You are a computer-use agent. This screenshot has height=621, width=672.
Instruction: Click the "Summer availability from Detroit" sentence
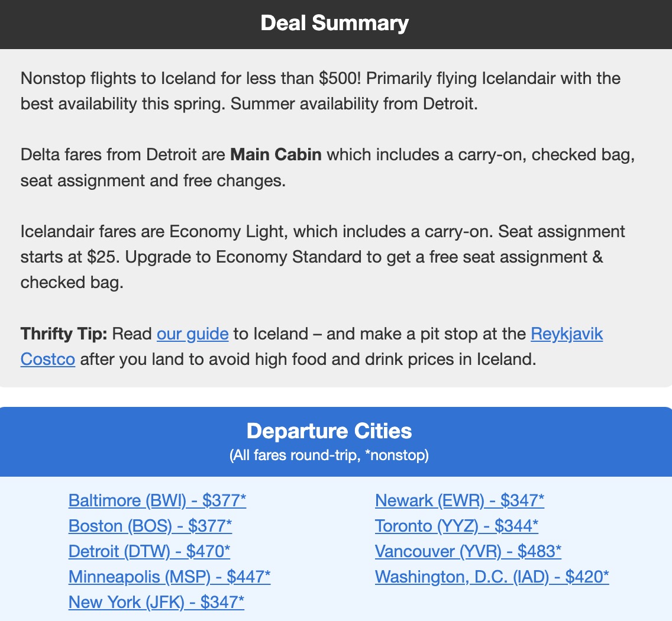354,103
